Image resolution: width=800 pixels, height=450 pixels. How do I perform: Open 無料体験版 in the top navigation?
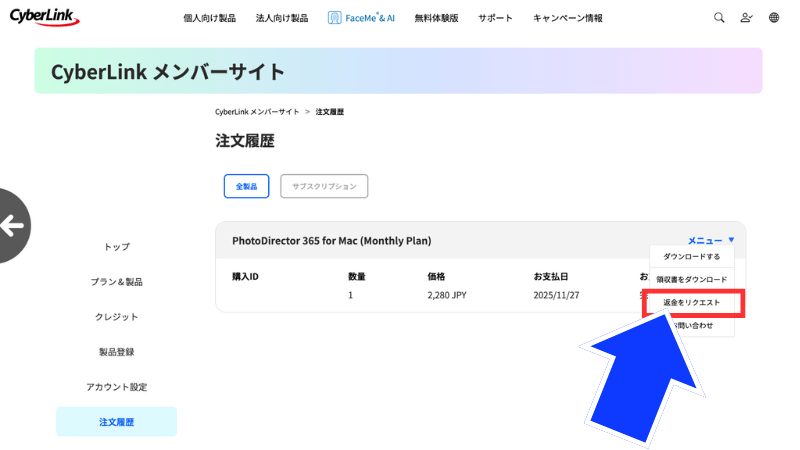click(x=436, y=18)
